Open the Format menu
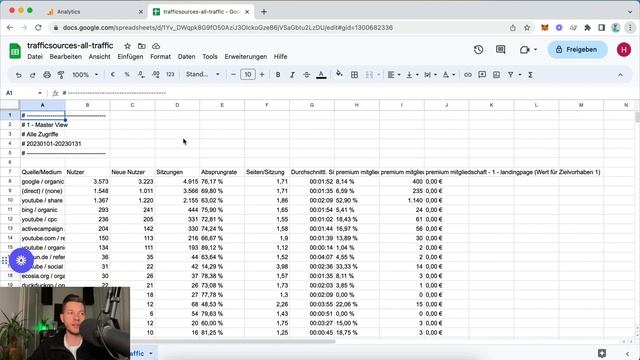 160,57
